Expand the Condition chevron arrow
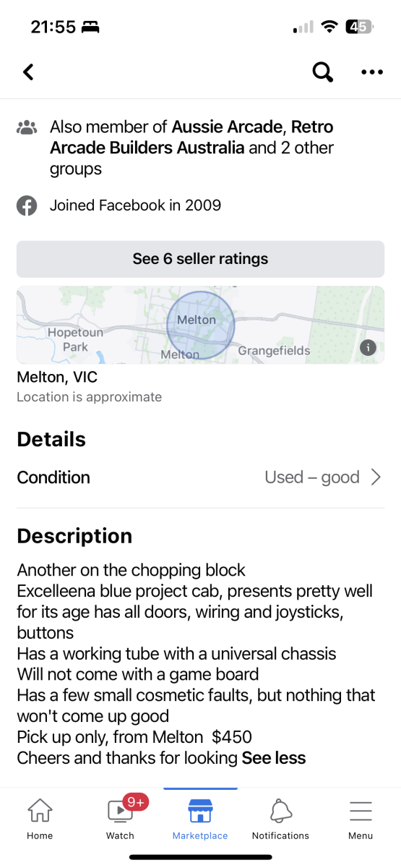Screen dimensions: 401x868 click(376, 477)
